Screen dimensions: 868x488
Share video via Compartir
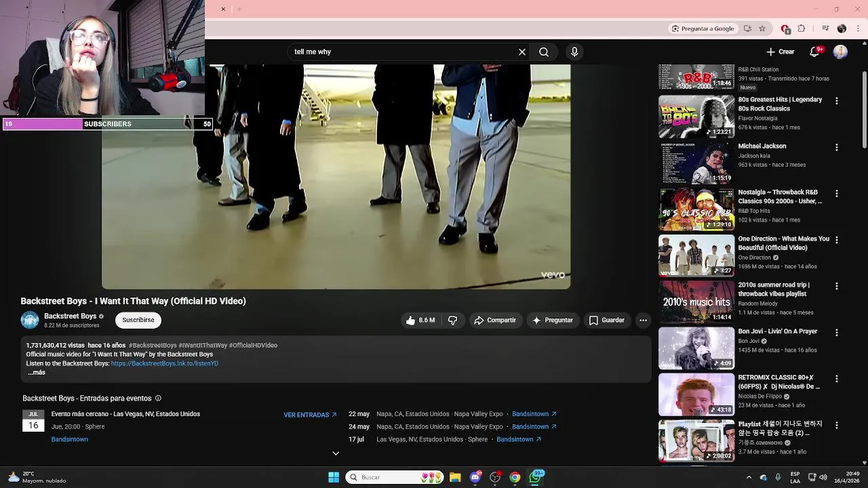pos(495,320)
